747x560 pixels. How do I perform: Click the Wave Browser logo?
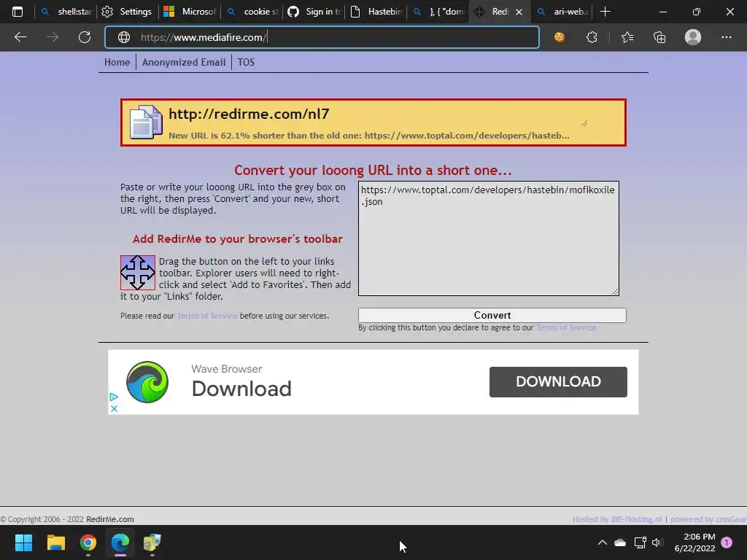pos(147,382)
